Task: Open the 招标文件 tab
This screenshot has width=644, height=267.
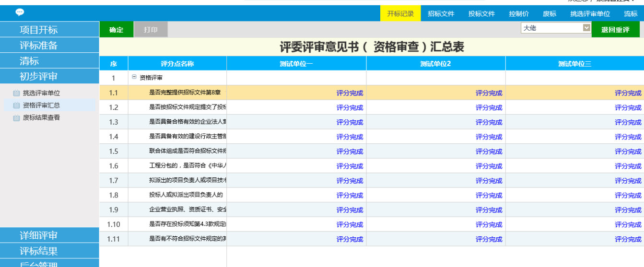Action: pos(441,14)
